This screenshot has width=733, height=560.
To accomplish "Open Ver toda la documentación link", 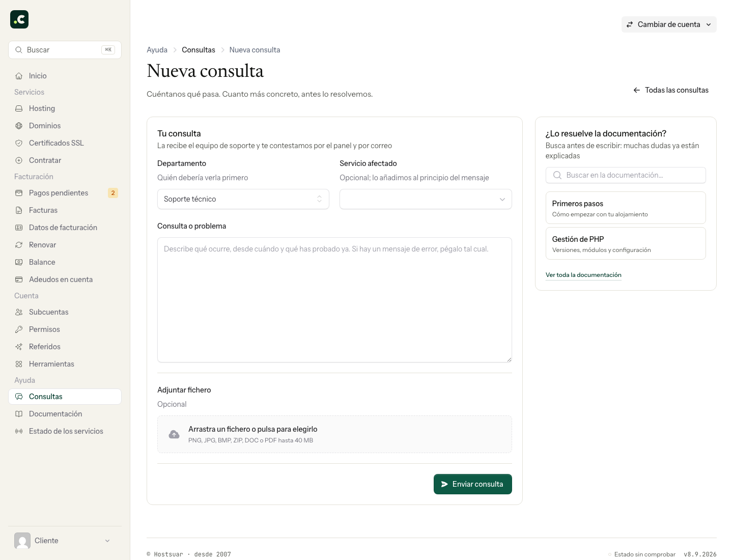I will [x=583, y=275].
